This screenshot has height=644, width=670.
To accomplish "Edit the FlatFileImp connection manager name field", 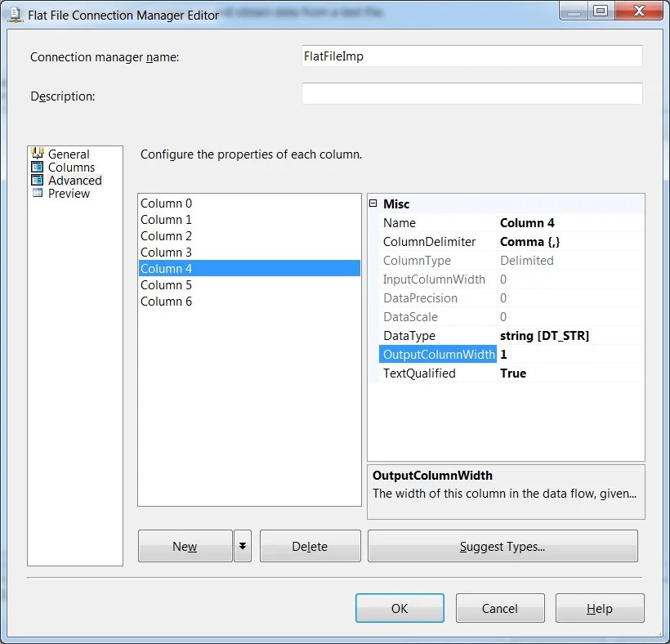I will [471, 56].
